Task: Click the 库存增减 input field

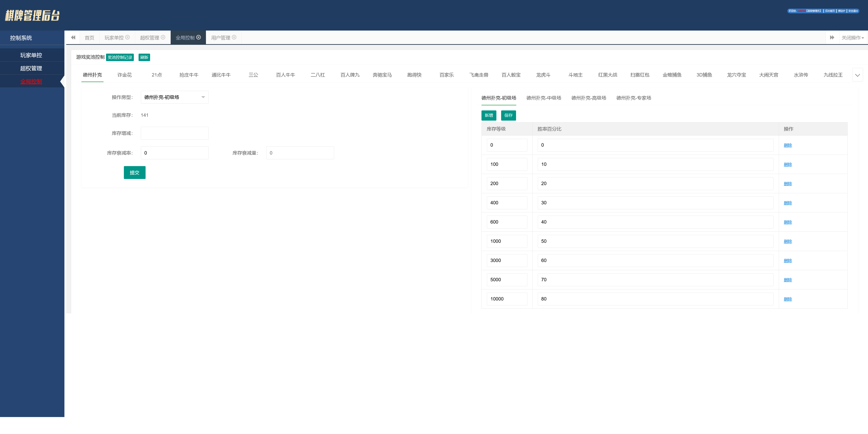Action: point(174,133)
